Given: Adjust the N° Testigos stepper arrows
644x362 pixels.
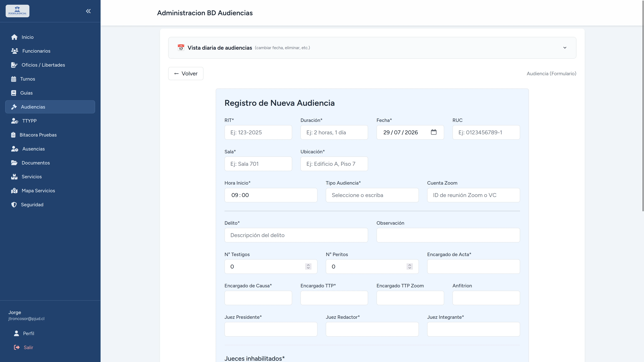Looking at the screenshot, I should point(308,267).
